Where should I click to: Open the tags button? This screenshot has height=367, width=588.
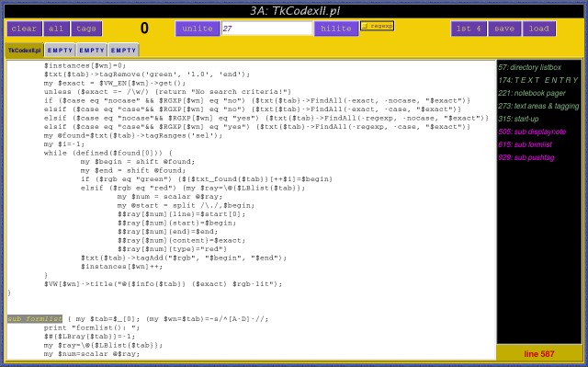pyautogui.click(x=86, y=29)
